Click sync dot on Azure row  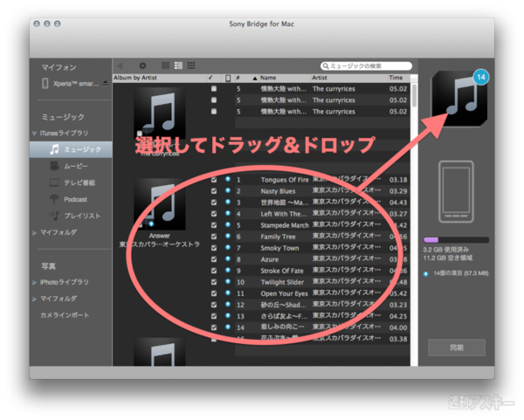(228, 258)
